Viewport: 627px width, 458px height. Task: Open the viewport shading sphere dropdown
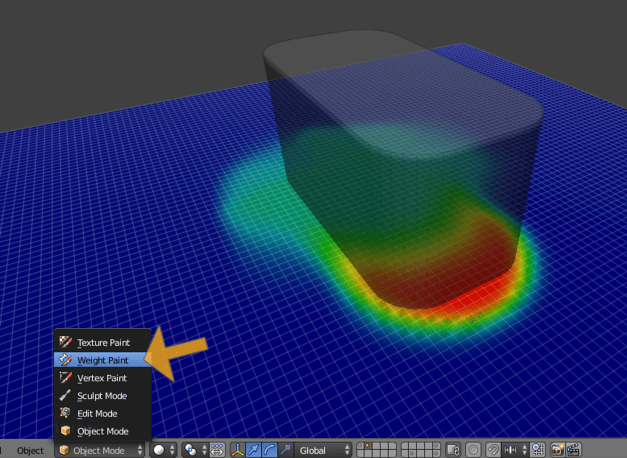[163, 450]
